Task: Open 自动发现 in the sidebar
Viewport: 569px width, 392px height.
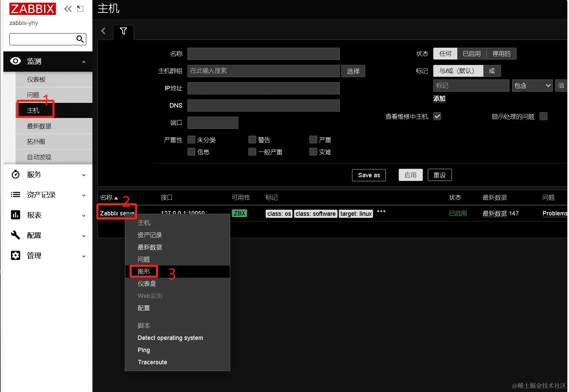Action: (54, 157)
